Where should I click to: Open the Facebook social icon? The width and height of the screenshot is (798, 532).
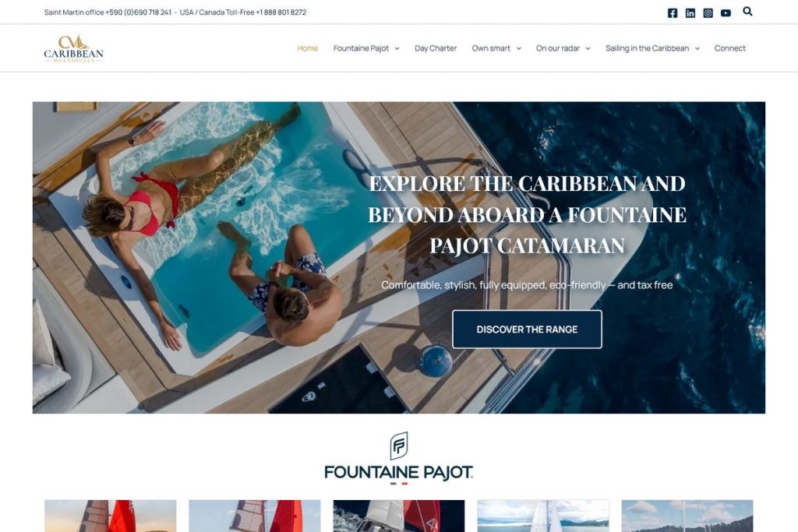click(x=673, y=13)
